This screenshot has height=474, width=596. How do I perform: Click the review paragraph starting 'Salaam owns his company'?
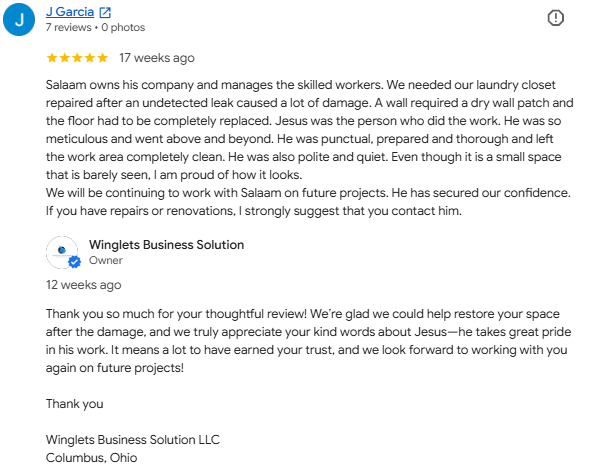point(309,130)
